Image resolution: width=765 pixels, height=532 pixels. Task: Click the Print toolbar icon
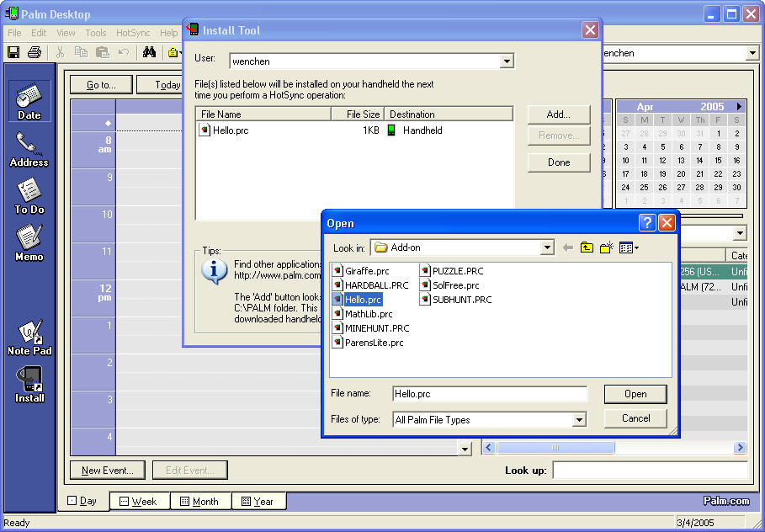coord(35,52)
